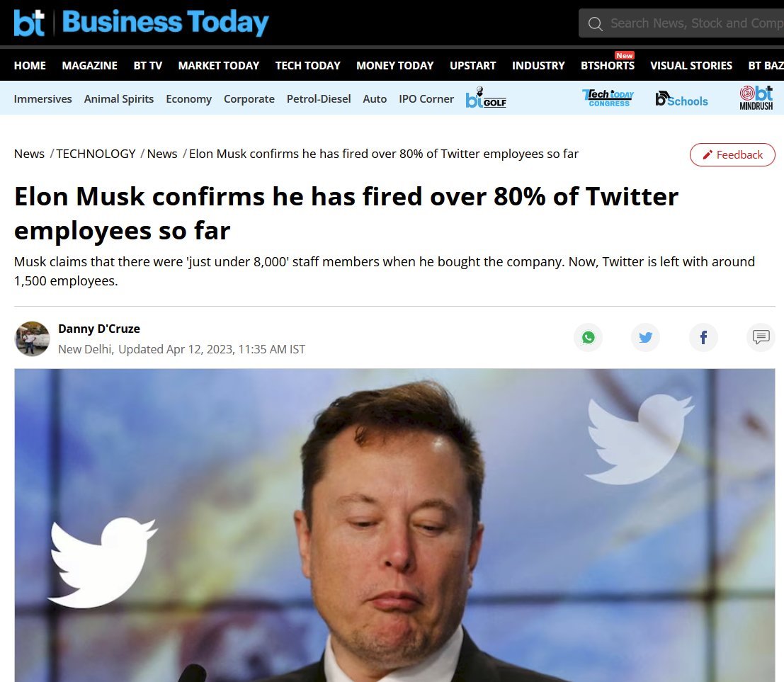This screenshot has width=784, height=682.
Task: Open the MARKET TODAY menu item
Action: pos(219,65)
